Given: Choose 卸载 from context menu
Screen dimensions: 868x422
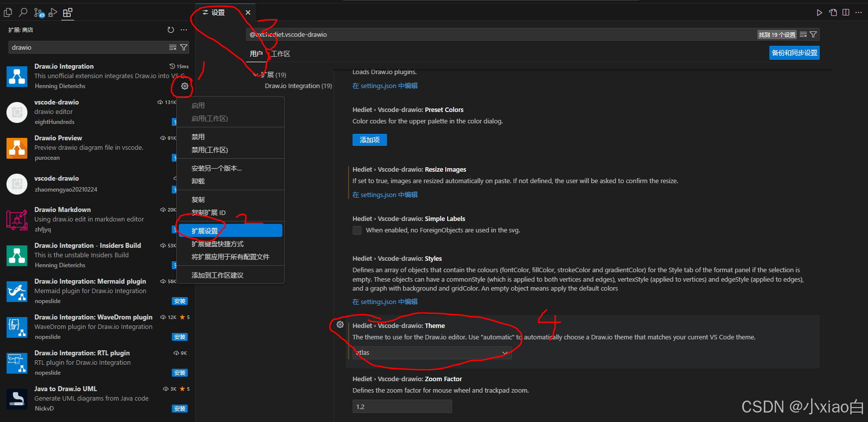Looking at the screenshot, I should [231, 181].
